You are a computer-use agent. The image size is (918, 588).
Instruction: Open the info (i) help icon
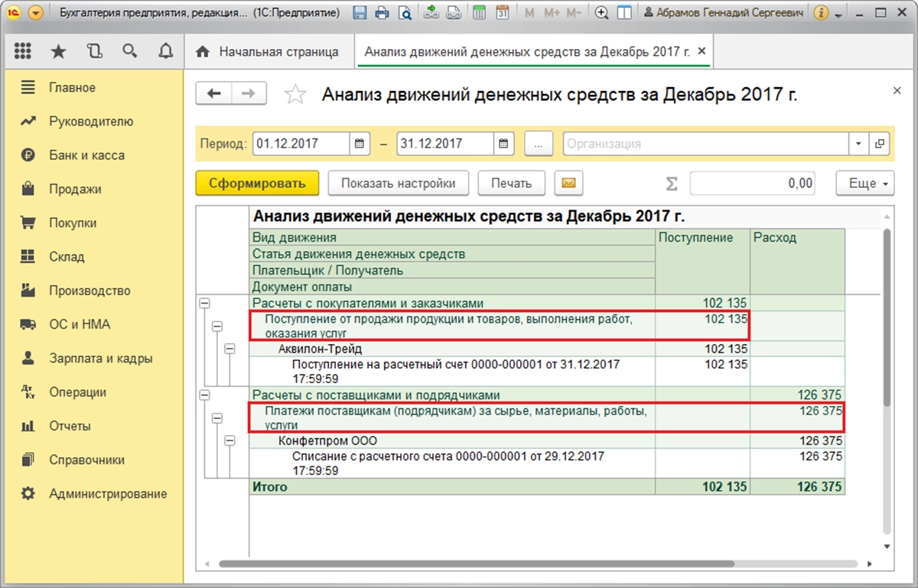(822, 13)
